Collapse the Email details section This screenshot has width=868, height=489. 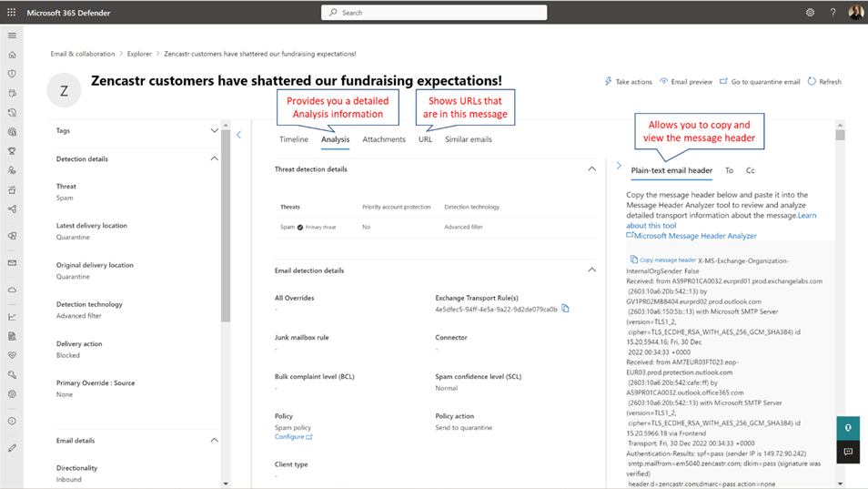click(x=214, y=440)
